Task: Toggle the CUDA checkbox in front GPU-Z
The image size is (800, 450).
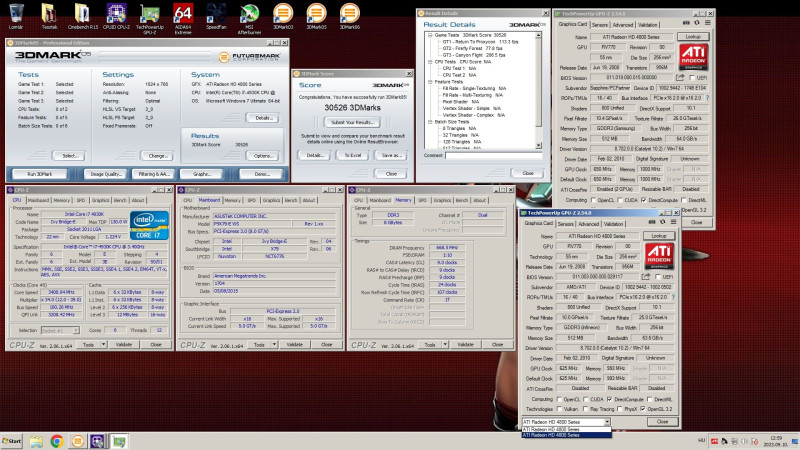Action: click(x=586, y=399)
